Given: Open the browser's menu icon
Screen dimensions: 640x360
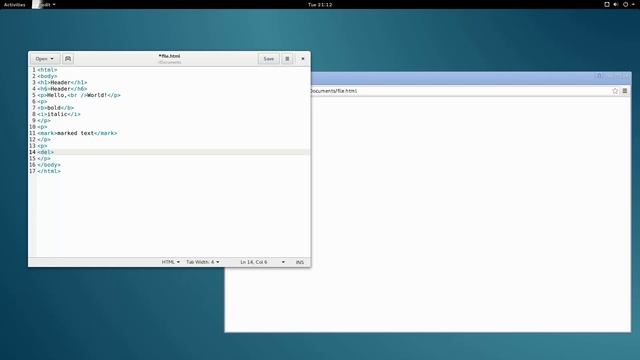Looking at the screenshot, I should coord(624,91).
